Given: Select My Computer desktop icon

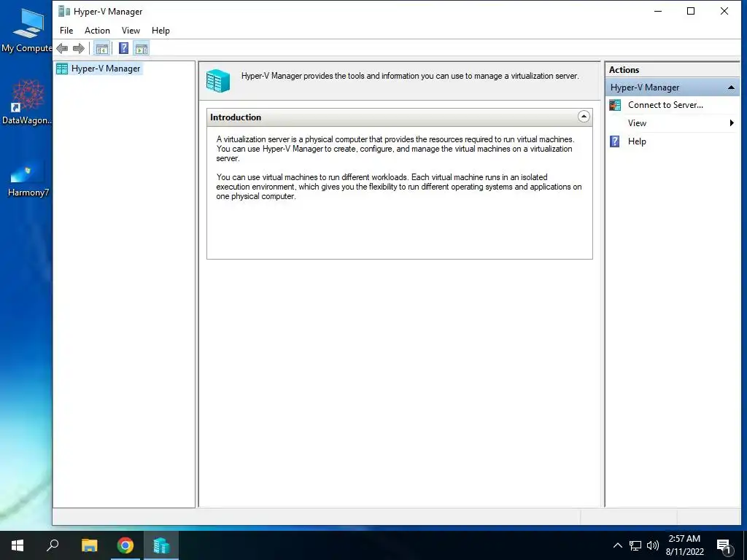Looking at the screenshot, I should [x=27, y=31].
